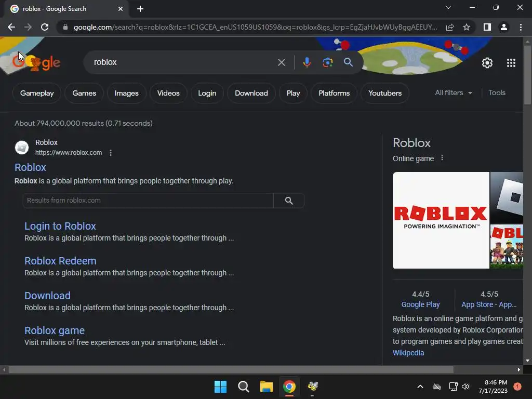Close the roblox Google Search tab

point(121,9)
